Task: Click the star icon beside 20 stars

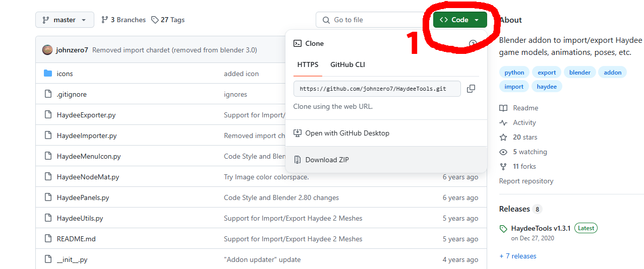Action: (503, 138)
